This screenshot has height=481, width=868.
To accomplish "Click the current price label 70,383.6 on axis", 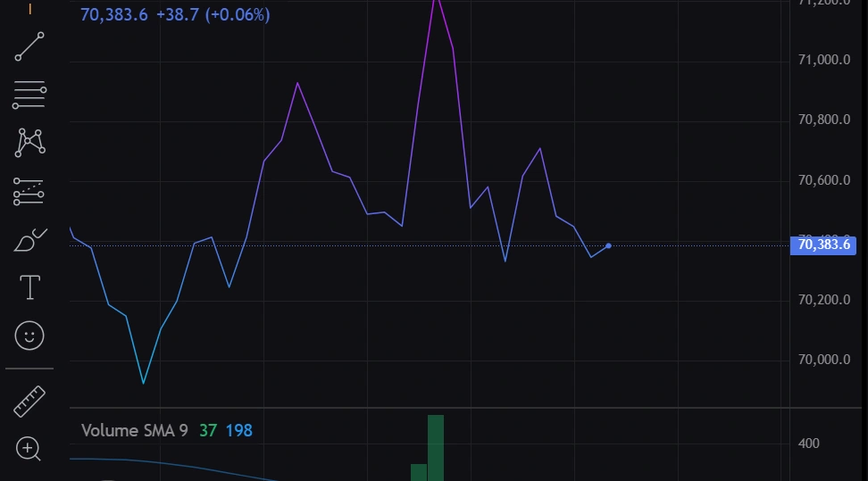I will 823,245.
